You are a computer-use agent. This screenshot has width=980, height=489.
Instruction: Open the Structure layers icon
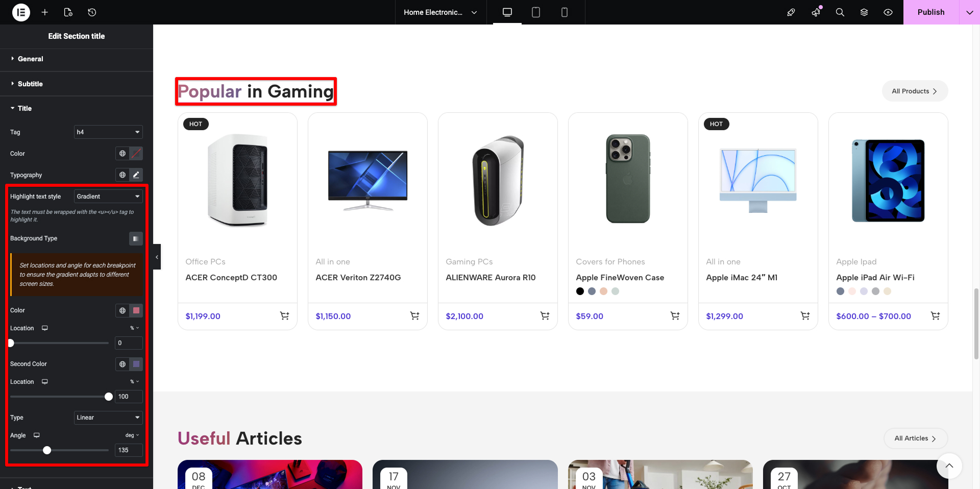pyautogui.click(x=864, y=12)
